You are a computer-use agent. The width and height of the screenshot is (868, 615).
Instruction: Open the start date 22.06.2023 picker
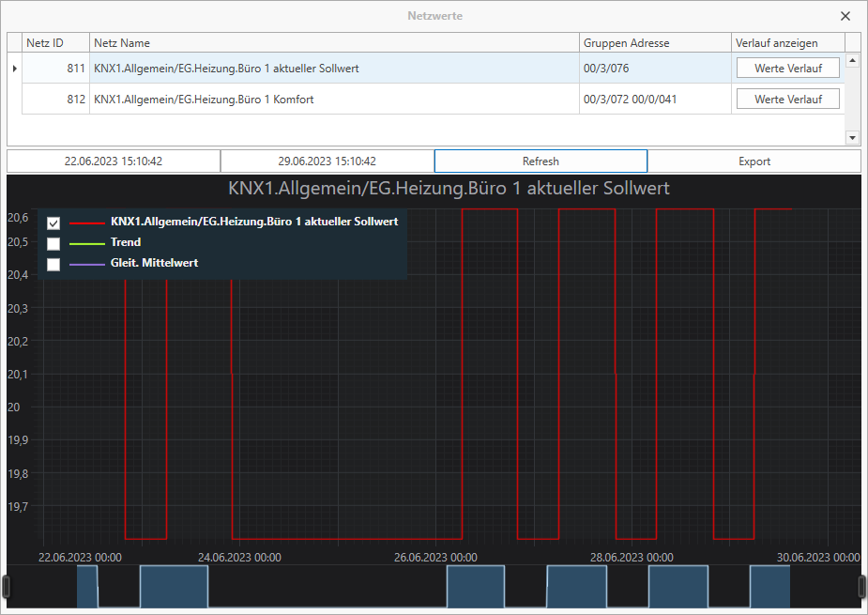pyautogui.click(x=114, y=161)
